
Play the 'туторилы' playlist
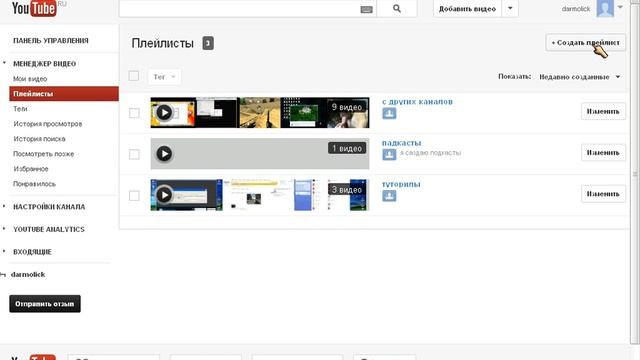164,195
